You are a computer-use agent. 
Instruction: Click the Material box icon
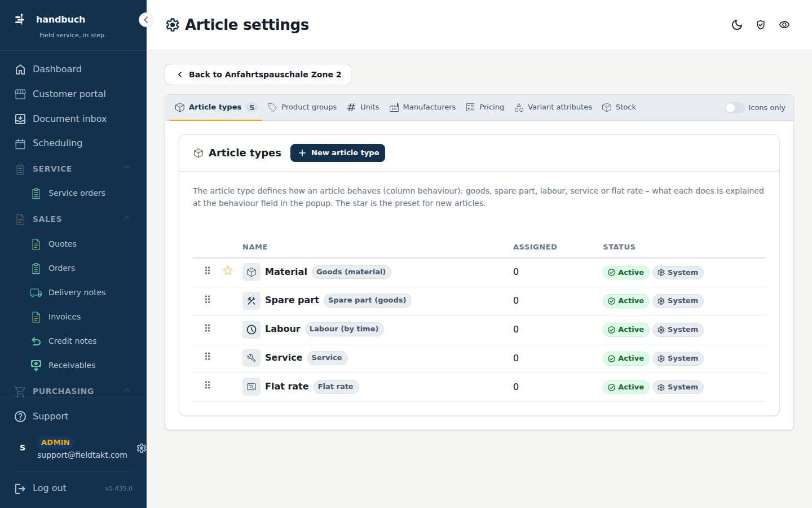click(x=251, y=272)
